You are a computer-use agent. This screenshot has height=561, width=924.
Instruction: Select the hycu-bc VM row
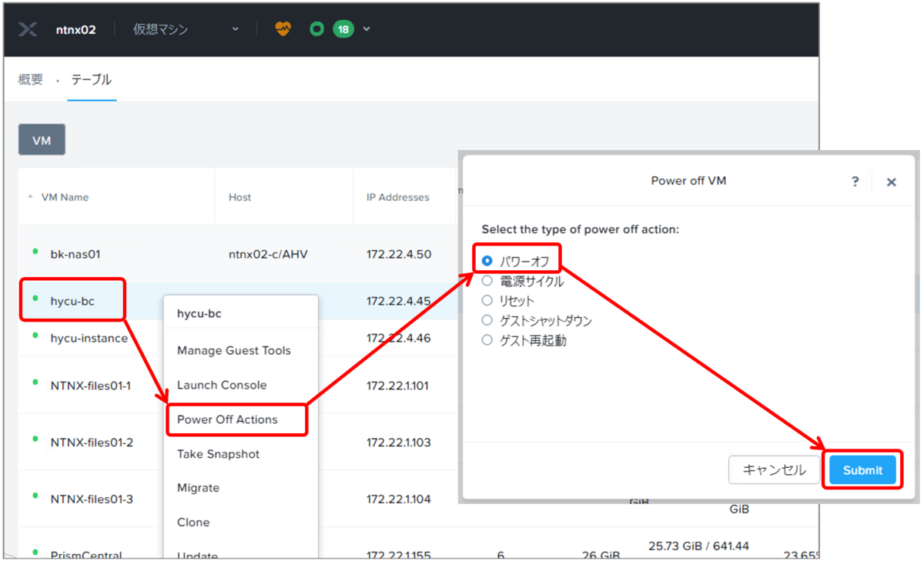(72, 301)
